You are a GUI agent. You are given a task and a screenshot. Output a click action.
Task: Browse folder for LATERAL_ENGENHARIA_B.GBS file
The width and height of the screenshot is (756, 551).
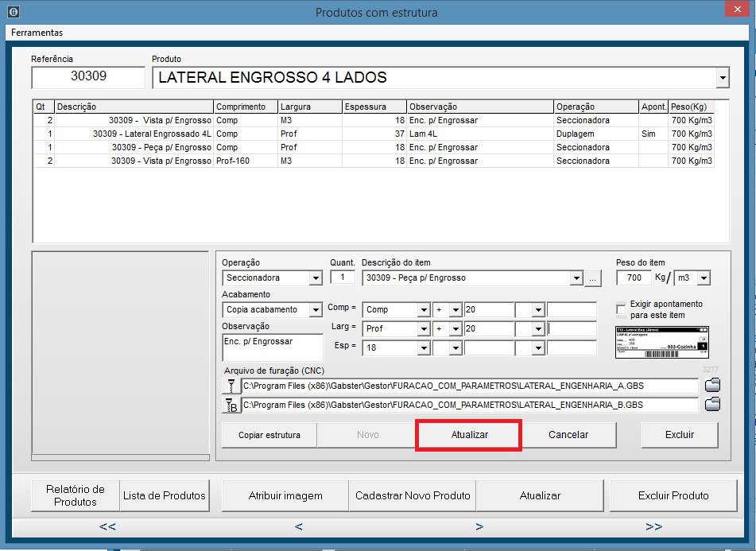click(712, 405)
